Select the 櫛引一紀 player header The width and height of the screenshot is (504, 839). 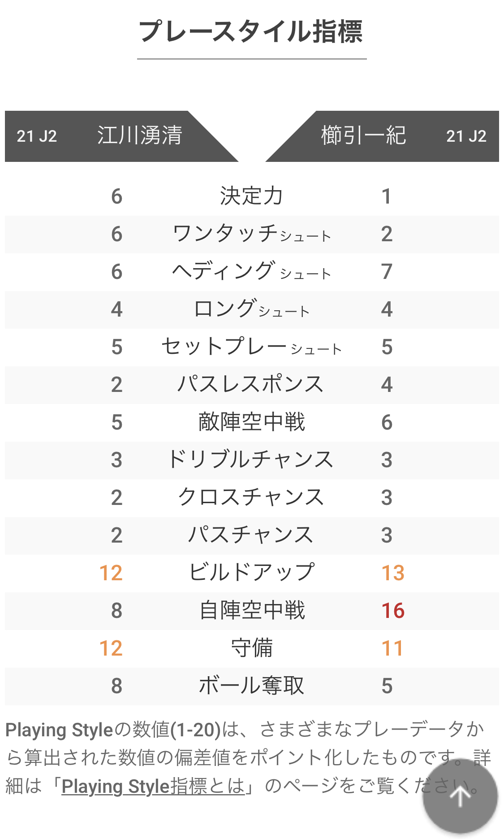[x=363, y=135]
